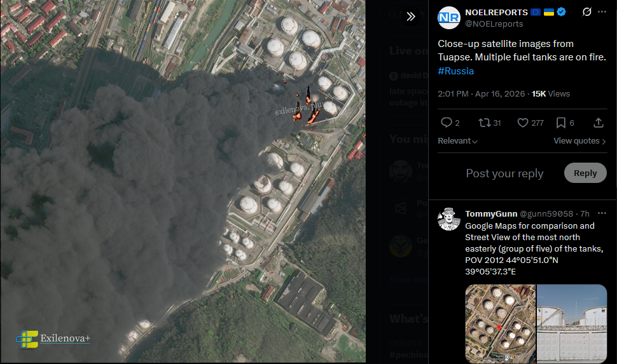Collapse the side panel with double chevron
Image resolution: width=617 pixels, height=364 pixels.
[410, 17]
